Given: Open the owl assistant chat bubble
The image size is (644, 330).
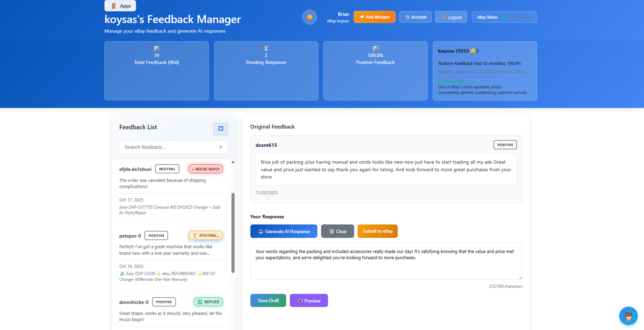Looking at the screenshot, I should (628, 316).
